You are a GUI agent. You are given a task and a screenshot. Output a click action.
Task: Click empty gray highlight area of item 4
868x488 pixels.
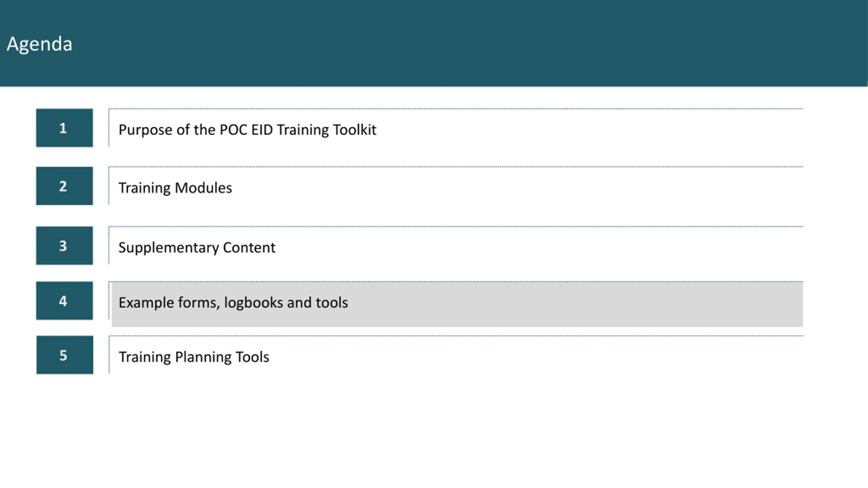click(x=576, y=304)
